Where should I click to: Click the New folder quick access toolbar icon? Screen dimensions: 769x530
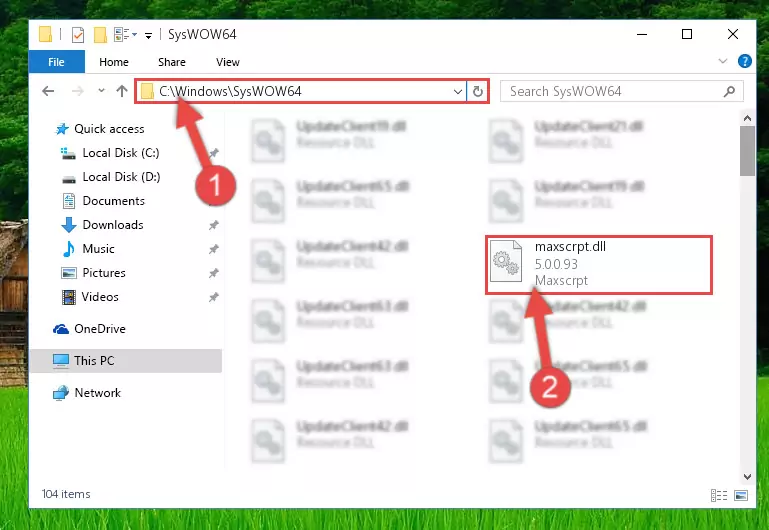point(100,35)
